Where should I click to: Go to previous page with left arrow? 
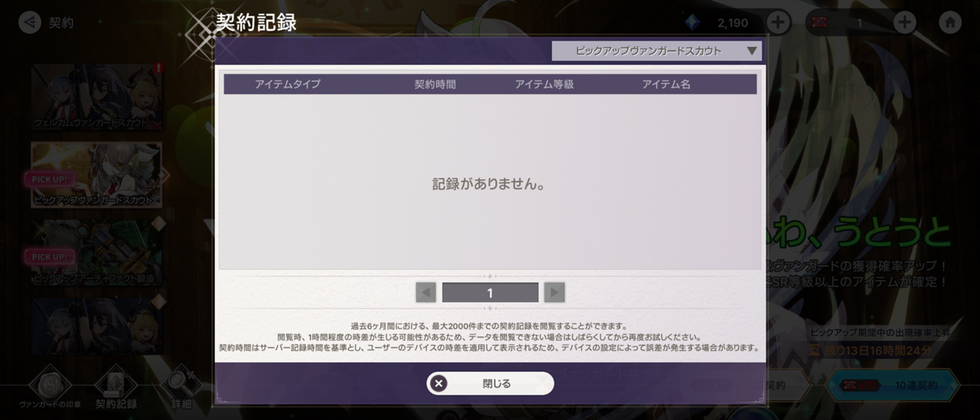tap(426, 292)
